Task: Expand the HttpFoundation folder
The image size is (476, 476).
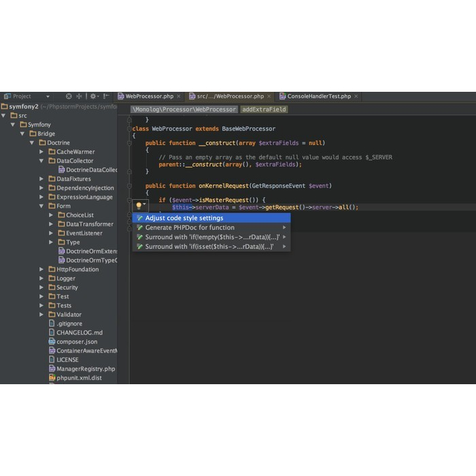Action: (x=41, y=269)
